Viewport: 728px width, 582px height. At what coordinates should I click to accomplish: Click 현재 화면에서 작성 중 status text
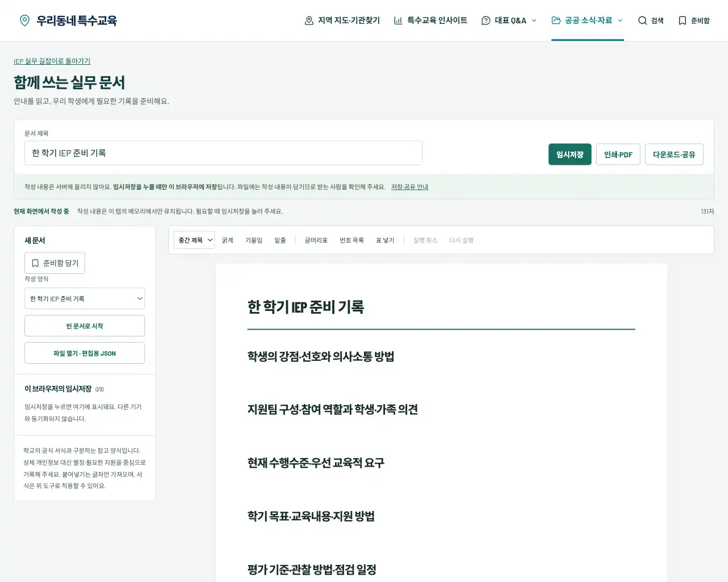coord(41,211)
